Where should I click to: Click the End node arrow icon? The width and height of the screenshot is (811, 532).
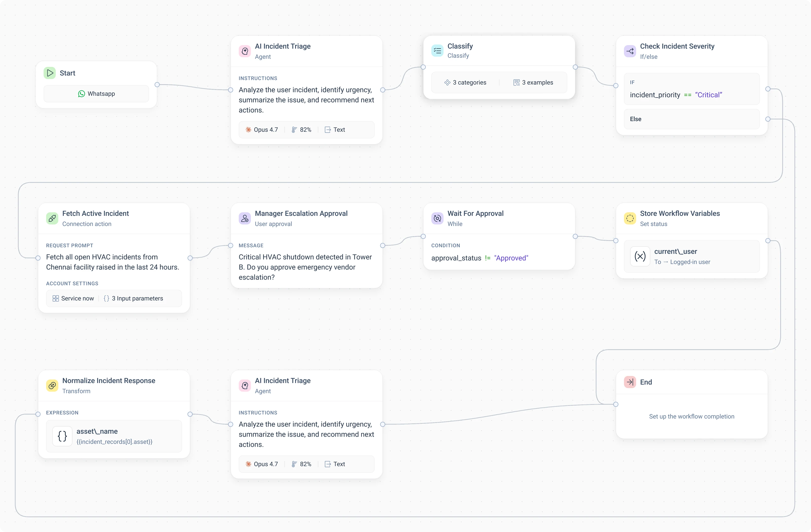click(630, 382)
